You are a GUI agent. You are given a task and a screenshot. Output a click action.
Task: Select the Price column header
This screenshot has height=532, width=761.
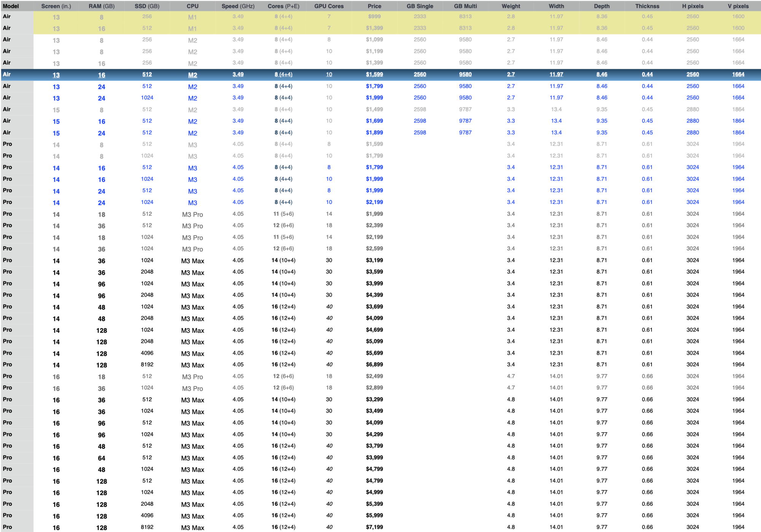tap(374, 6)
